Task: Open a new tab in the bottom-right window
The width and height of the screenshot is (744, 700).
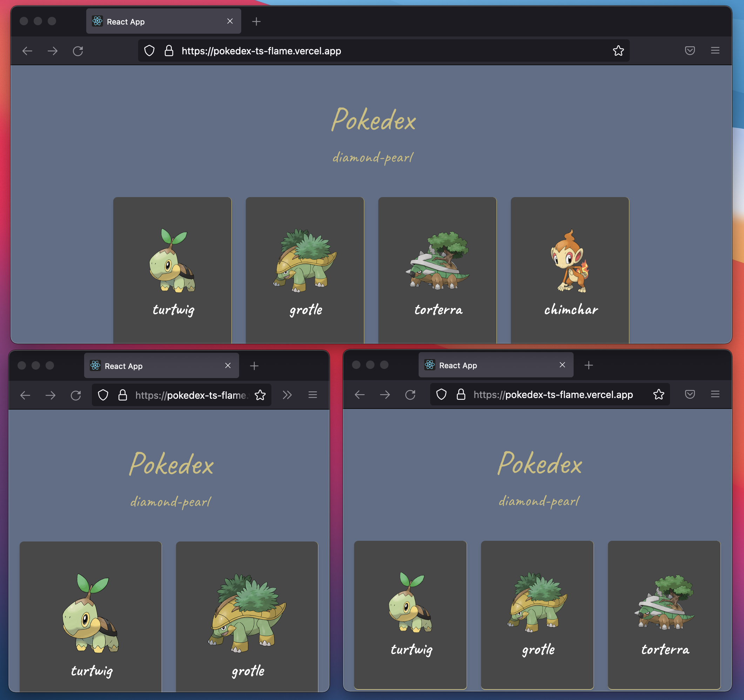Action: click(x=589, y=365)
